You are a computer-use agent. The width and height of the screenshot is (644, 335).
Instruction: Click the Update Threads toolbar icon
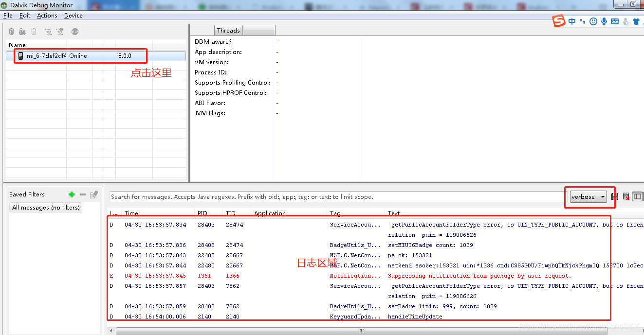[48, 32]
